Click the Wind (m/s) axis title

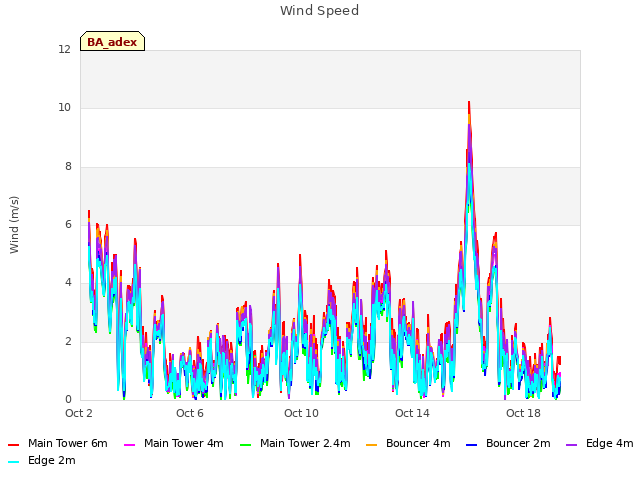pos(14,225)
